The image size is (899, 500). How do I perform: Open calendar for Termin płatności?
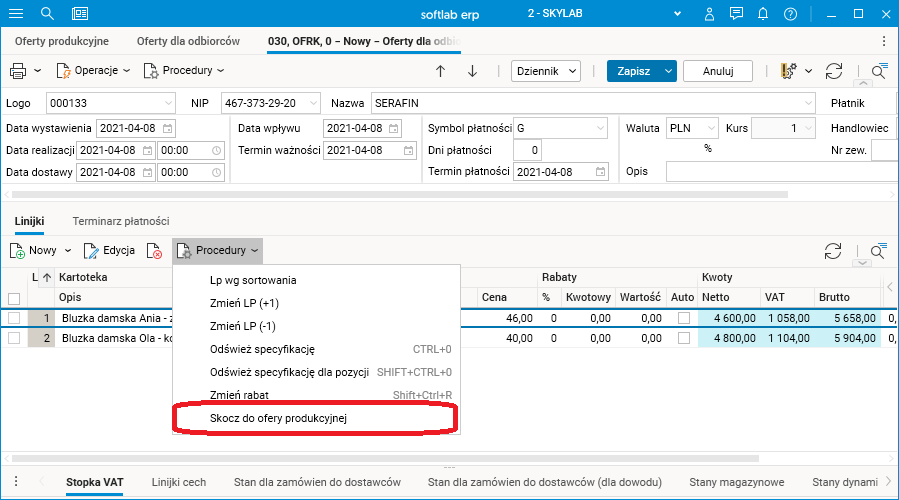[x=600, y=171]
